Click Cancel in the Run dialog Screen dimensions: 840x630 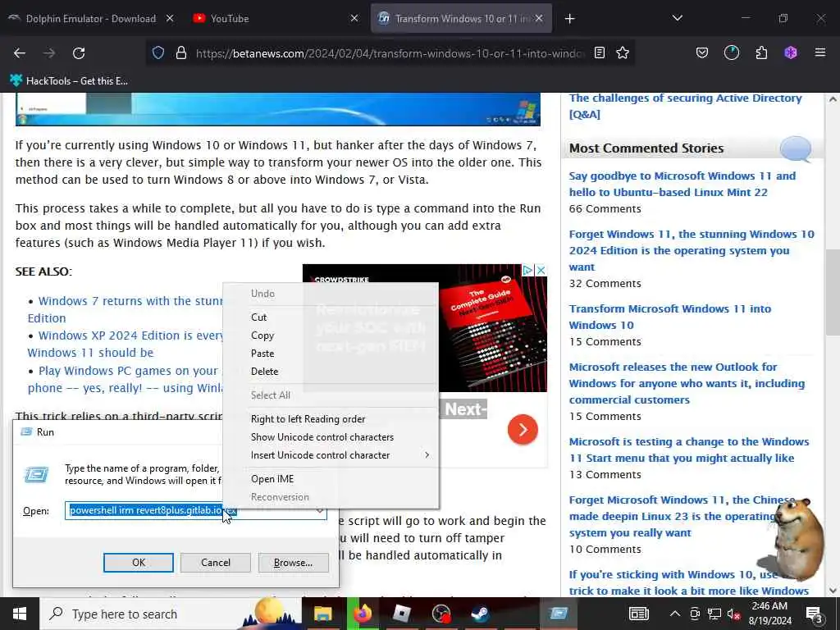[216, 563]
